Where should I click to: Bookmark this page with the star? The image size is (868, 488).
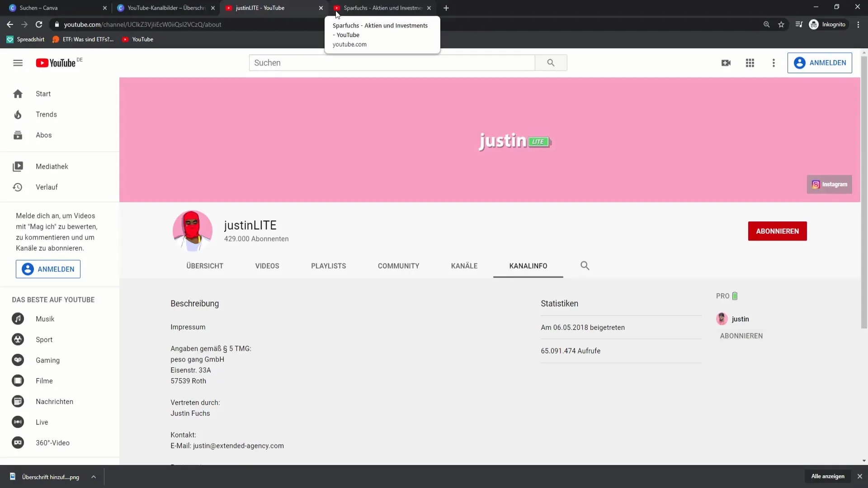pyautogui.click(x=781, y=24)
